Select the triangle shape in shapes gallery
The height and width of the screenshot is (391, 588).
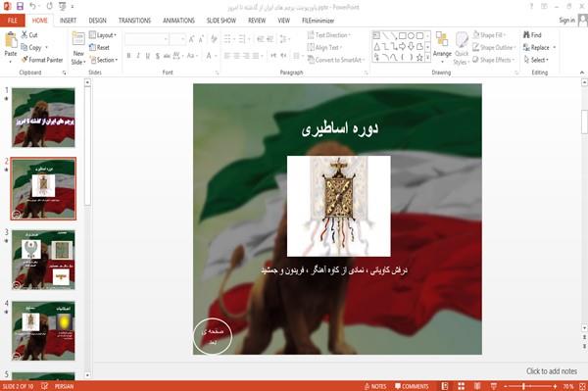[376, 46]
